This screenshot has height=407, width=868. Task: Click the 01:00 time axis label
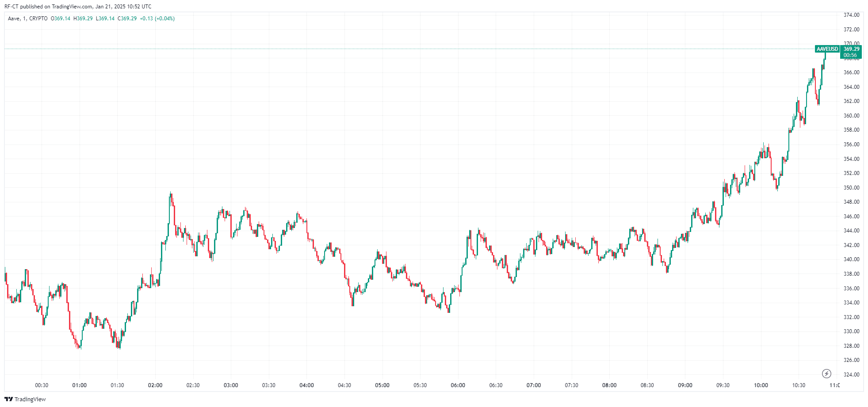click(x=80, y=385)
